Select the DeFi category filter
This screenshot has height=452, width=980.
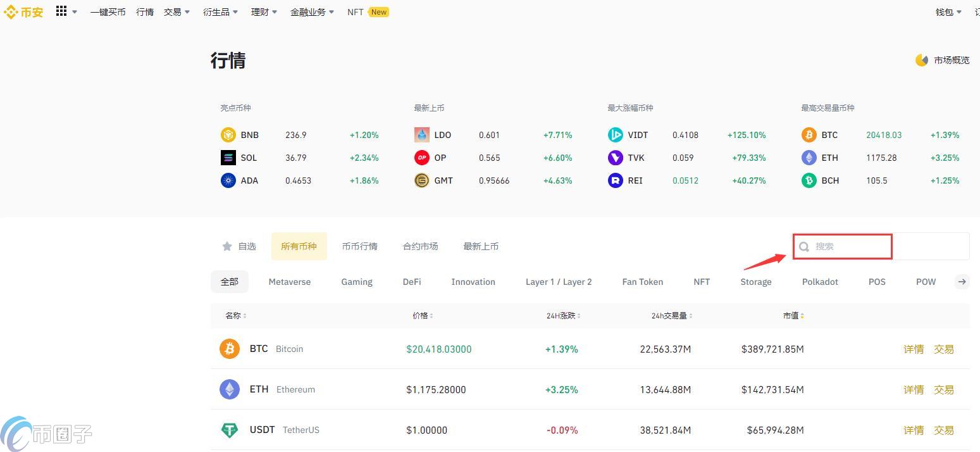pos(412,282)
